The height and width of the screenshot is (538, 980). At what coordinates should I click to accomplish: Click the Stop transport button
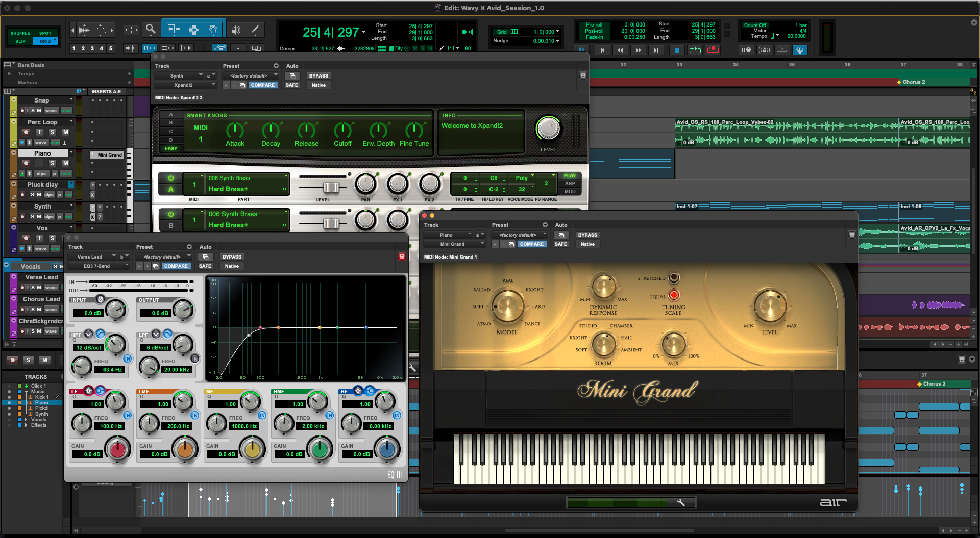click(677, 50)
